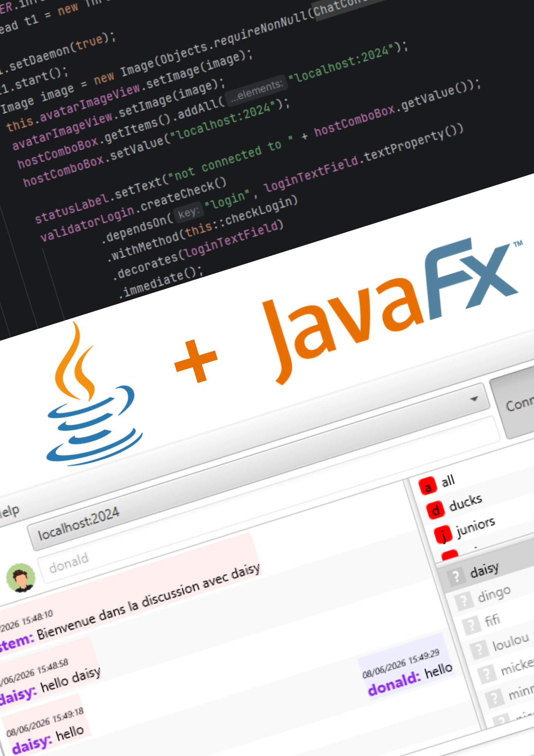Click the localhost:2024 host combo field
This screenshot has width=534, height=756.
click(257, 467)
